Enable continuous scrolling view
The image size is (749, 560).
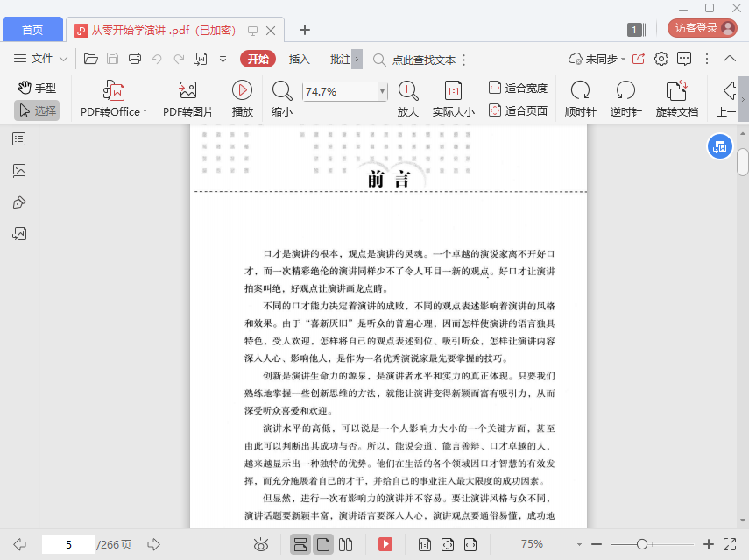pyautogui.click(x=300, y=544)
